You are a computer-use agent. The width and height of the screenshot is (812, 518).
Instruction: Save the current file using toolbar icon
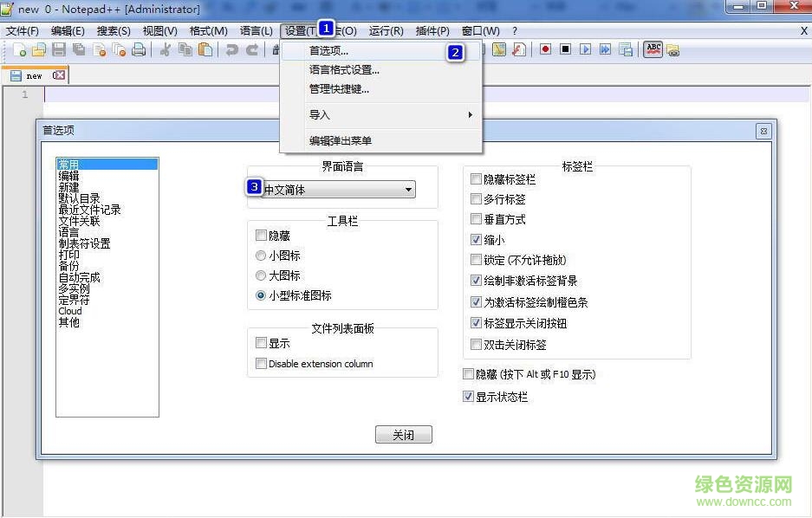(x=59, y=50)
